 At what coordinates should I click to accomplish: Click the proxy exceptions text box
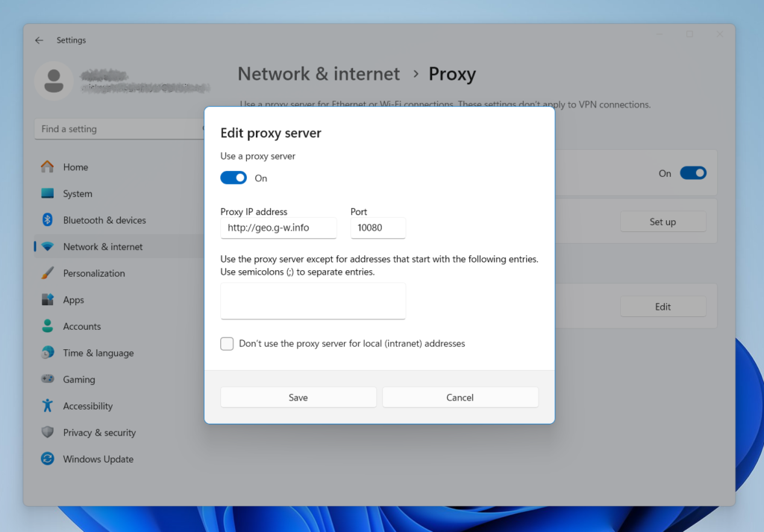coord(313,301)
